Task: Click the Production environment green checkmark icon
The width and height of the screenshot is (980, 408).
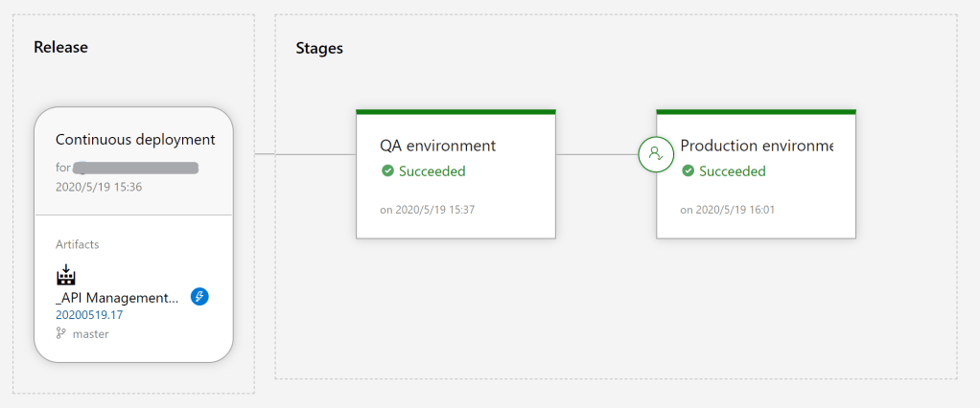Action: point(688,171)
